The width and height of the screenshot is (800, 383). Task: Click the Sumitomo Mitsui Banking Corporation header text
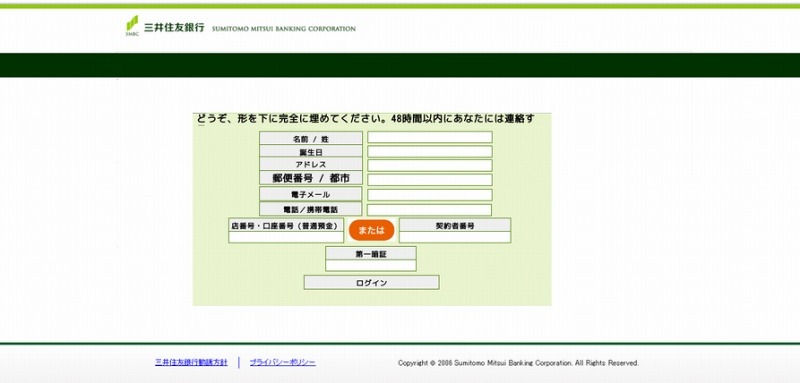tap(284, 29)
